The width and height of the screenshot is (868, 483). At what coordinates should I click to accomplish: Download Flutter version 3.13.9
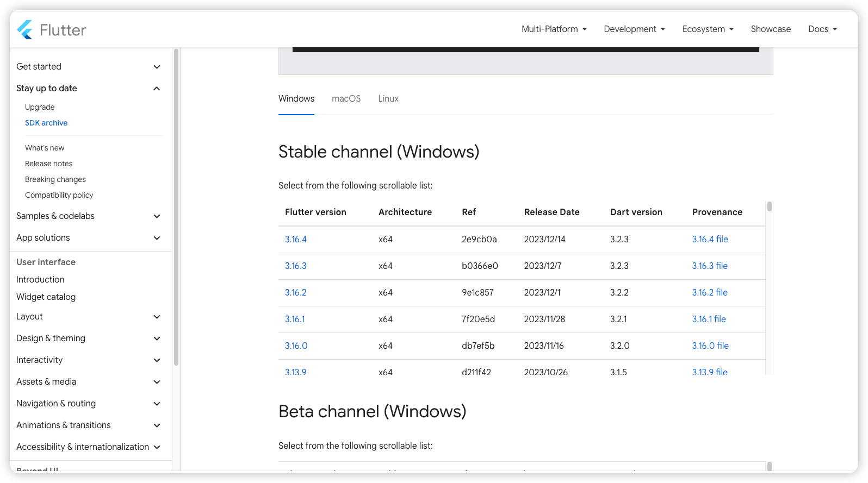tap(296, 372)
